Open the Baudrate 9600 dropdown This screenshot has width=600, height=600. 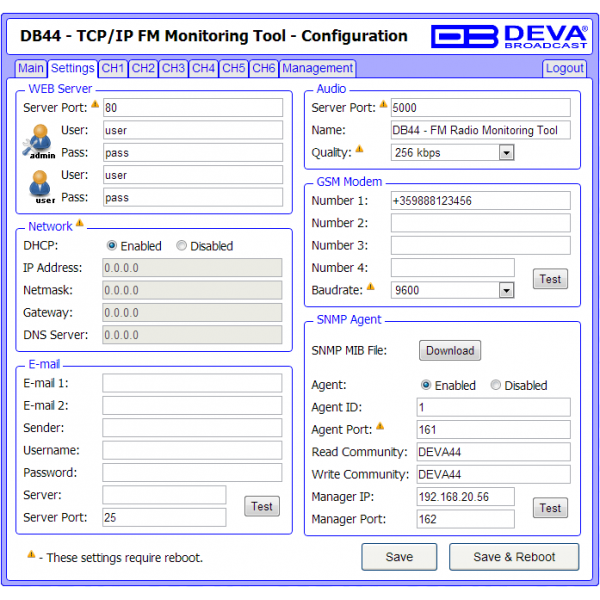click(x=452, y=290)
